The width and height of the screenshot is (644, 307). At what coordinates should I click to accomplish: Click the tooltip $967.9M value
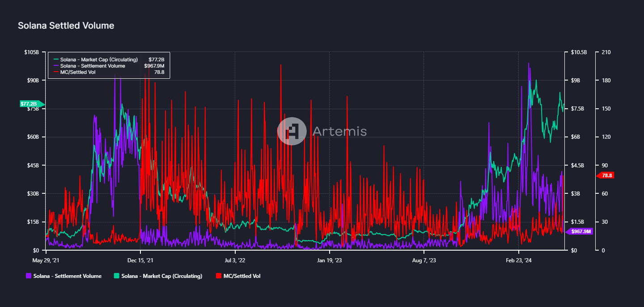(x=154, y=66)
